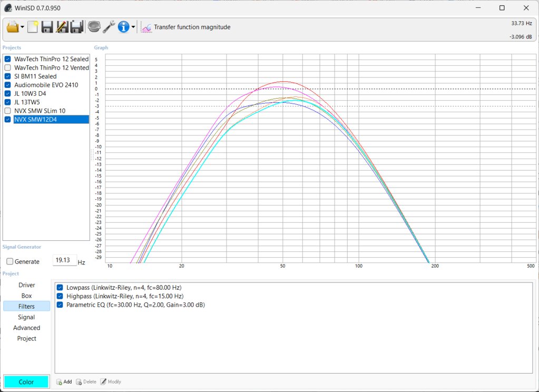Viewport: 539px width, 392px height.
Task: Click the Add filter button
Action: pos(64,381)
